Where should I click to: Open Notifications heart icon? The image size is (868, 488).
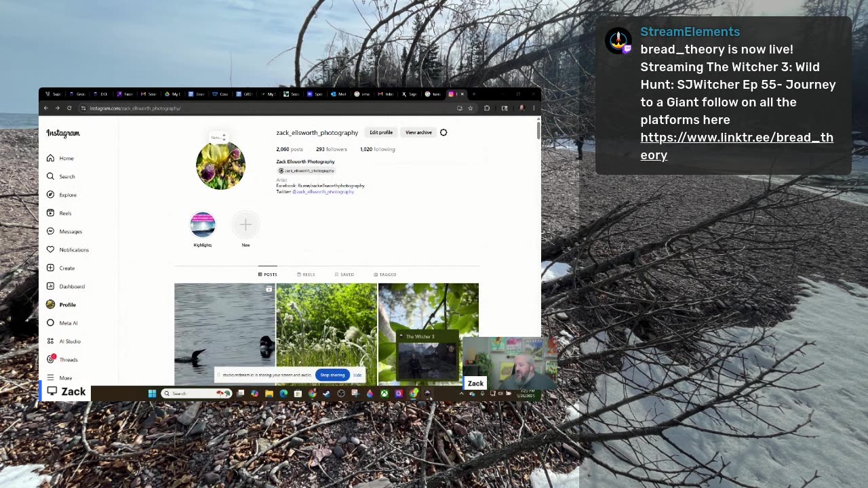[x=50, y=249]
